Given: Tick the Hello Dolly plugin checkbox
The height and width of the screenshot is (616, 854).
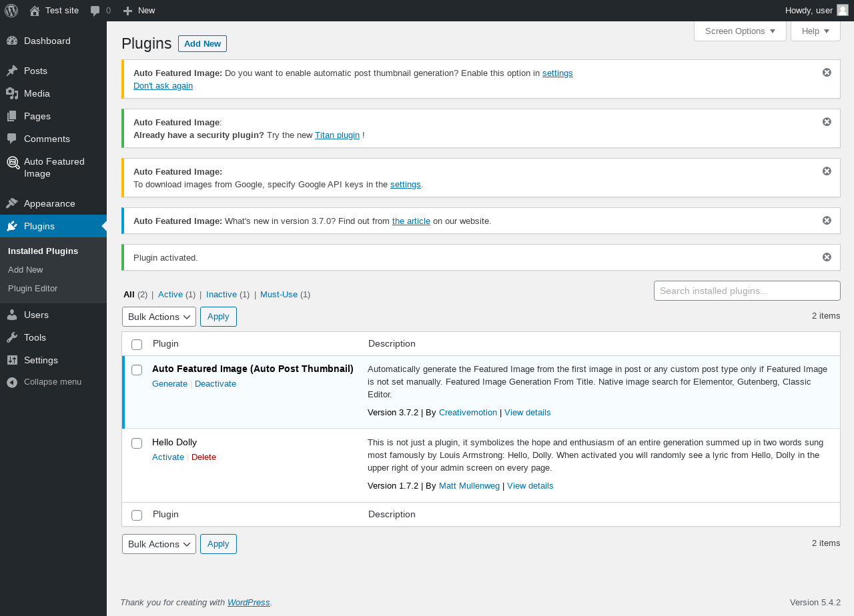Looking at the screenshot, I should pos(137,443).
